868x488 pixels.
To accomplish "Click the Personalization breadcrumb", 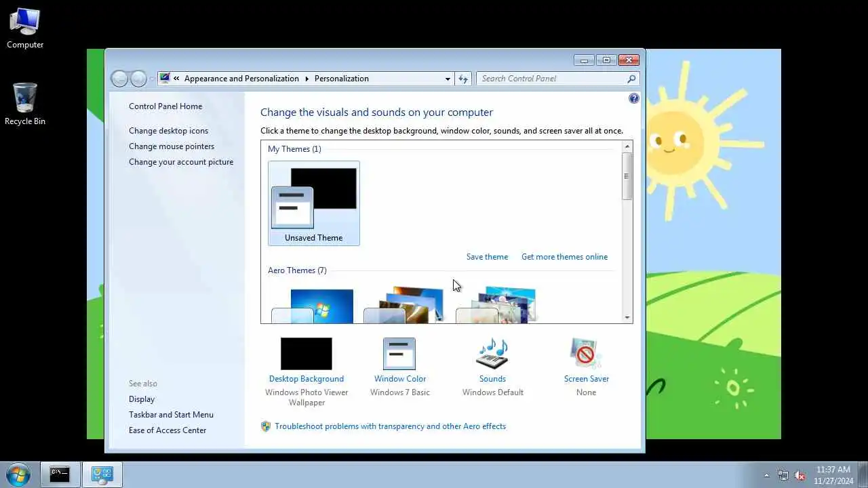I will click(341, 79).
